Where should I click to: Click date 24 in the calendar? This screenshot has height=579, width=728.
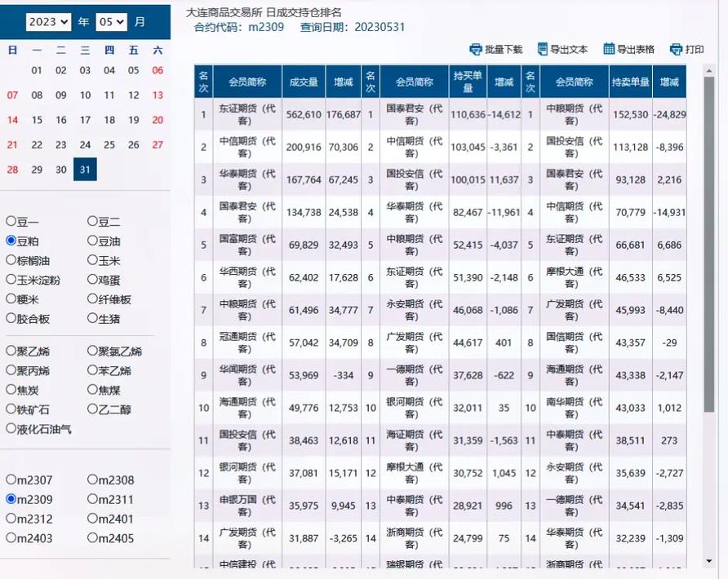click(85, 145)
